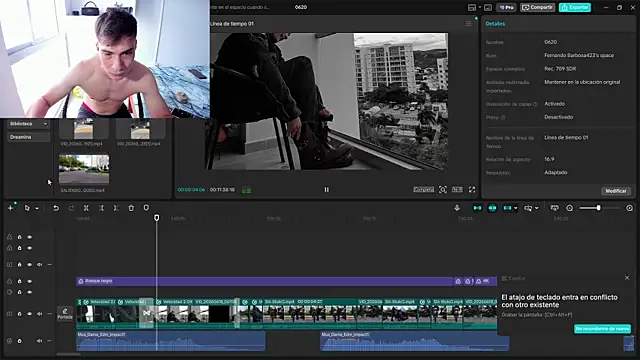Open full screen preview of the player
640x360 pixels.
click(472, 189)
